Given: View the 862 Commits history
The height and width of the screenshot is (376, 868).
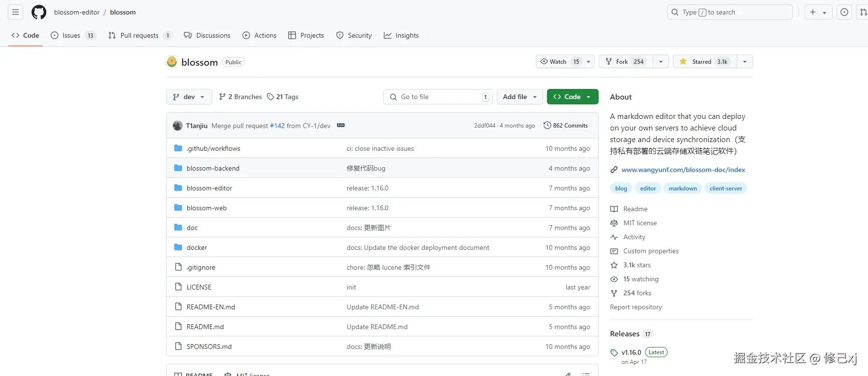Looking at the screenshot, I should 566,125.
